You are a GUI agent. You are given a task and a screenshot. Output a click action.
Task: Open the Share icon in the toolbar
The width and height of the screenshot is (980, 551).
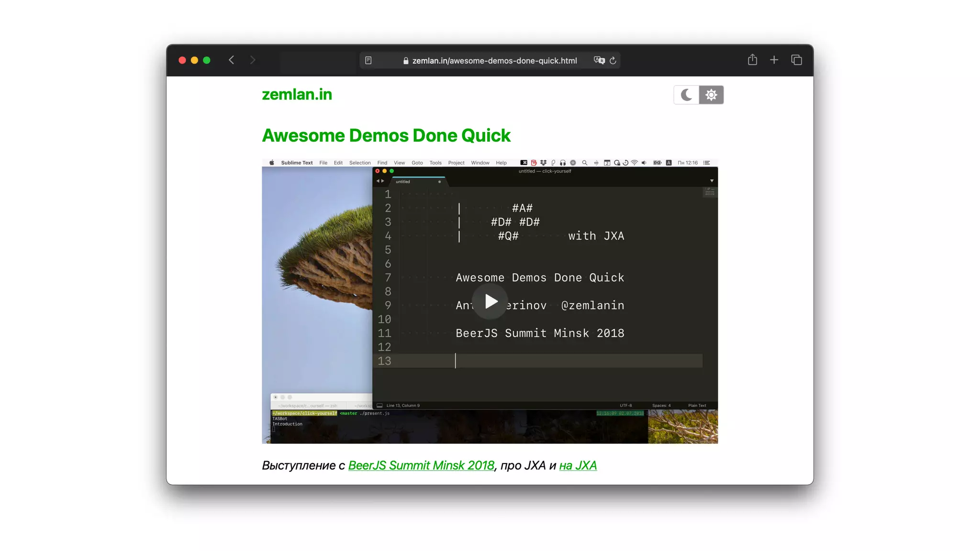point(752,60)
